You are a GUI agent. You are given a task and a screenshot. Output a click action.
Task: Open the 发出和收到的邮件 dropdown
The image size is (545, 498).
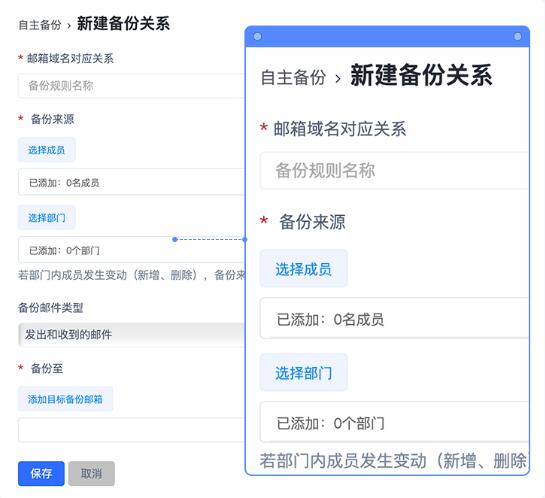[x=131, y=335]
